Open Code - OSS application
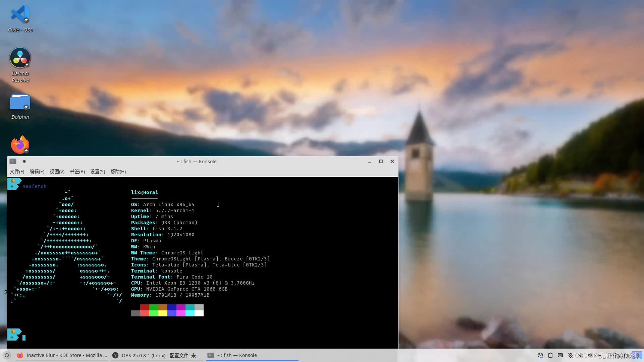 pos(20,18)
